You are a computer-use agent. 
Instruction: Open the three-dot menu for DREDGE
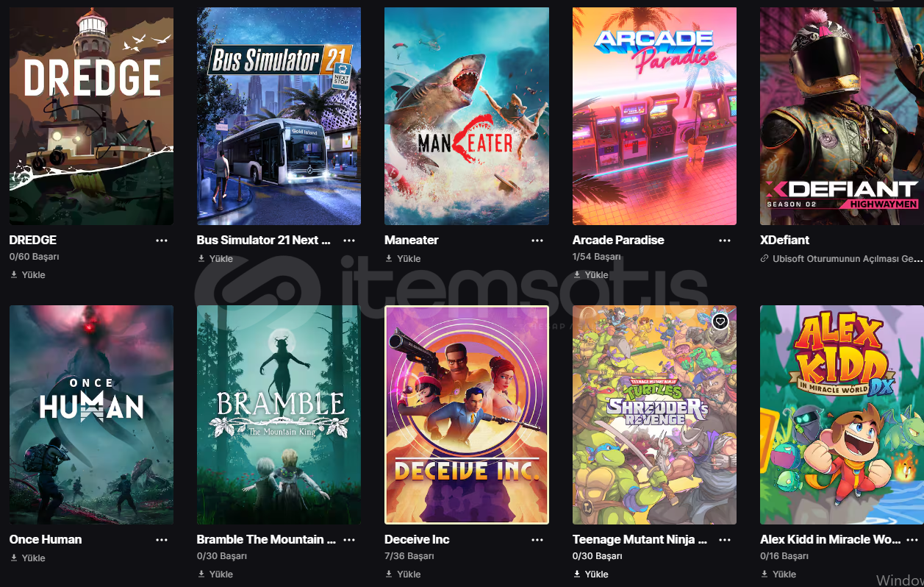click(162, 241)
